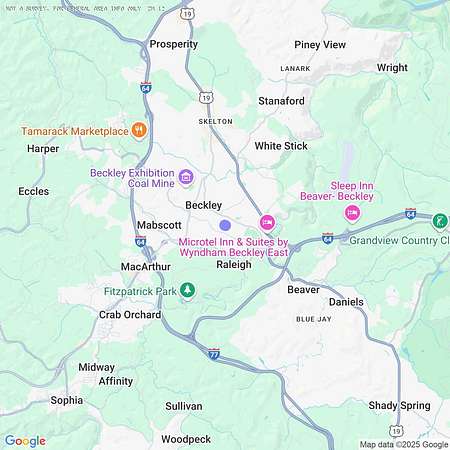Image resolution: width=450 pixels, height=450 pixels.
Task: Select the Prosperity town label
Action: 174,44
